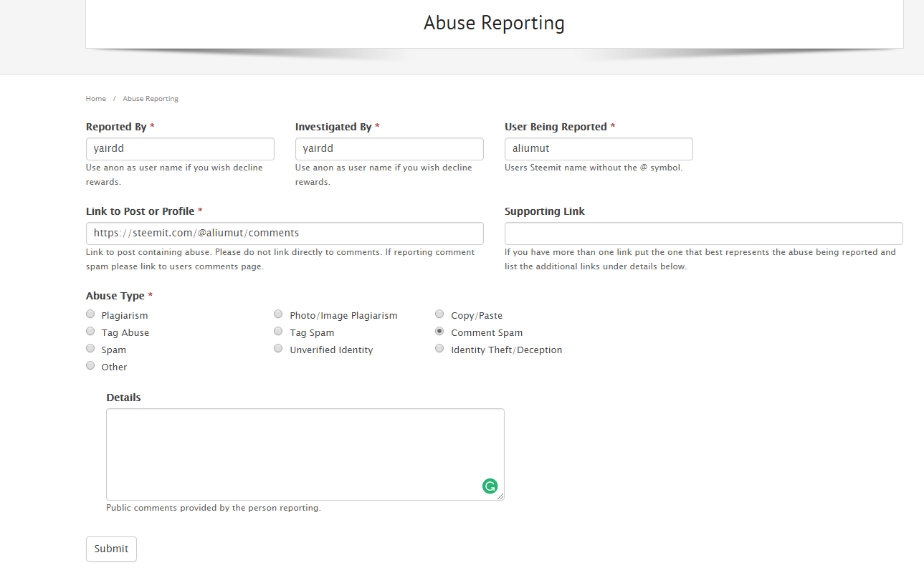The height and width of the screenshot is (573, 924).
Task: Click the Link to Post or Profile field
Action: coord(285,233)
